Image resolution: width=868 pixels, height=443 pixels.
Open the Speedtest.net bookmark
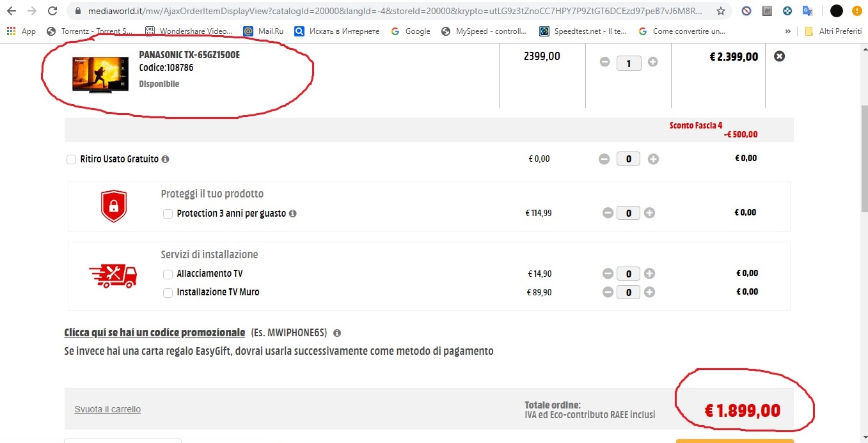[x=583, y=31]
